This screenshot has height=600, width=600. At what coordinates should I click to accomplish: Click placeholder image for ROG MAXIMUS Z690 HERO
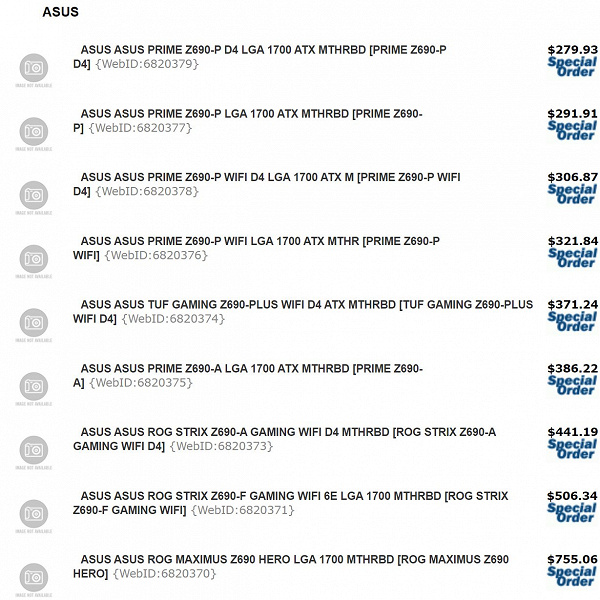coord(35,579)
